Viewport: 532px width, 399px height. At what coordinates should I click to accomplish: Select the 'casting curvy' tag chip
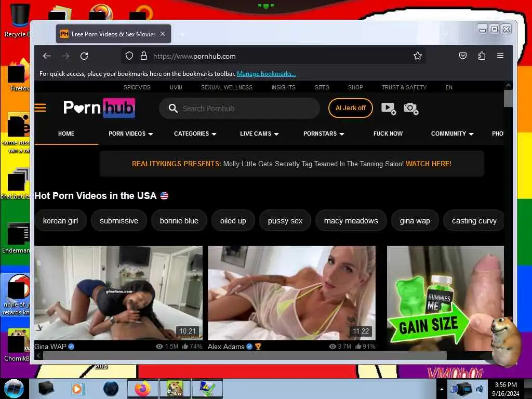click(x=474, y=221)
